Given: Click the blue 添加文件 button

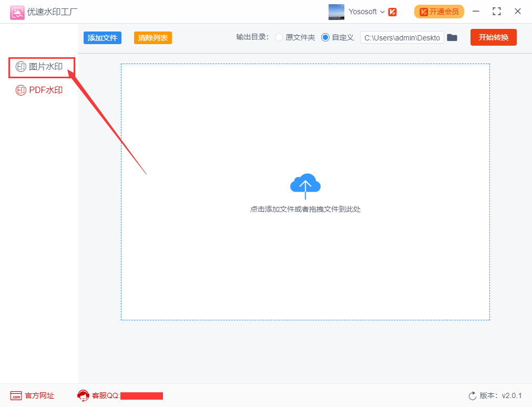Looking at the screenshot, I should click(x=102, y=38).
